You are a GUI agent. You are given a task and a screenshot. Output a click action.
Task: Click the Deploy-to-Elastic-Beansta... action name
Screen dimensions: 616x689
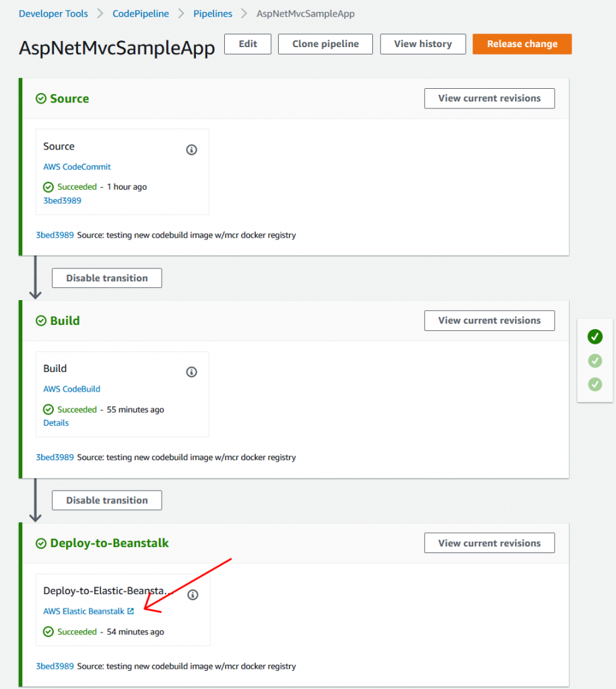(x=108, y=591)
